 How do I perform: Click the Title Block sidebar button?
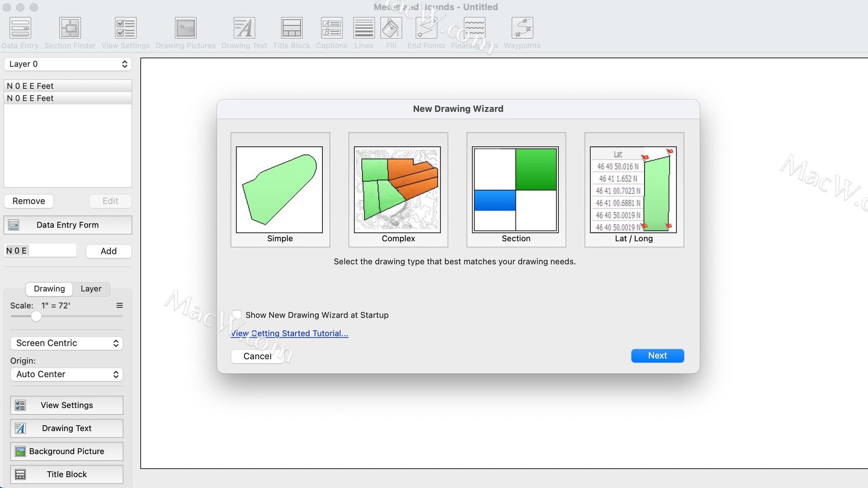click(67, 474)
